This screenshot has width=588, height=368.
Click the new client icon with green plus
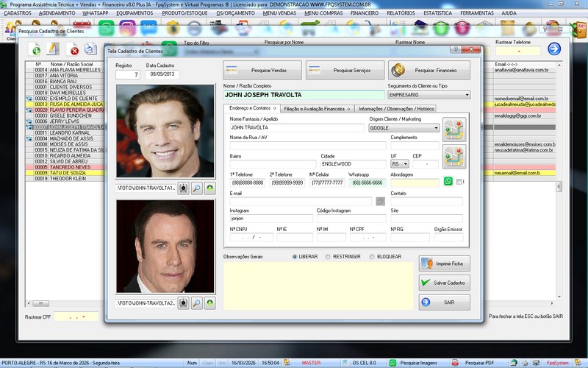[35, 49]
